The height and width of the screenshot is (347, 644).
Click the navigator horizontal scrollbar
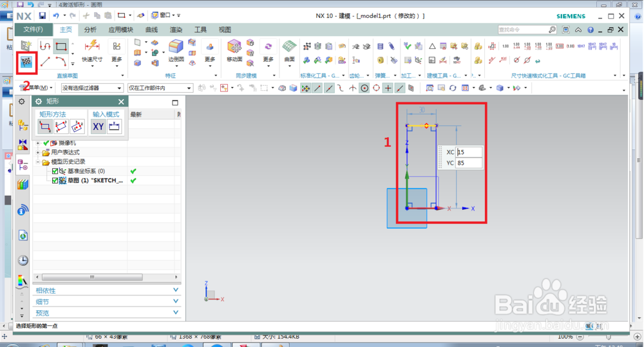92,277
